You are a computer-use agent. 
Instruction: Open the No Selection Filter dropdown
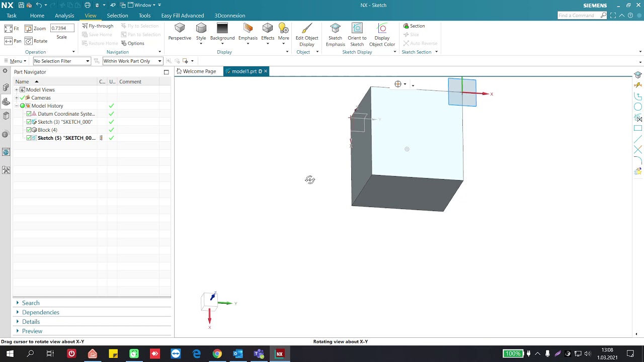coord(62,61)
